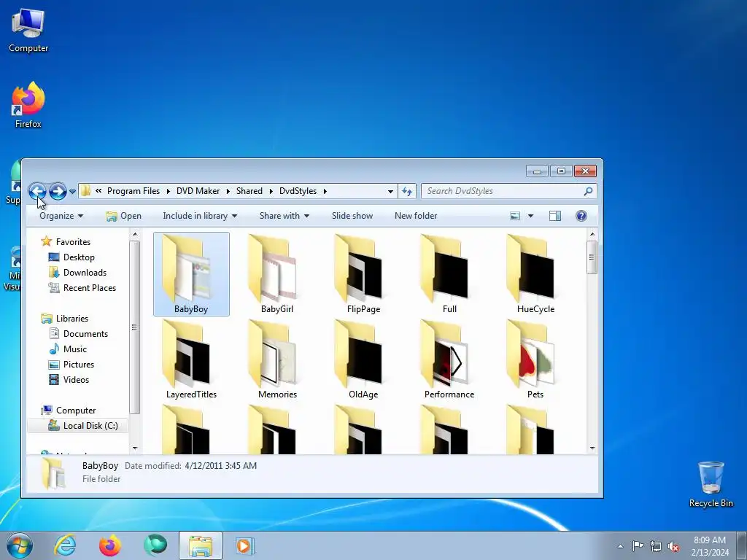The width and height of the screenshot is (747, 560).
Task: Select the Memories folder
Action: click(x=277, y=359)
